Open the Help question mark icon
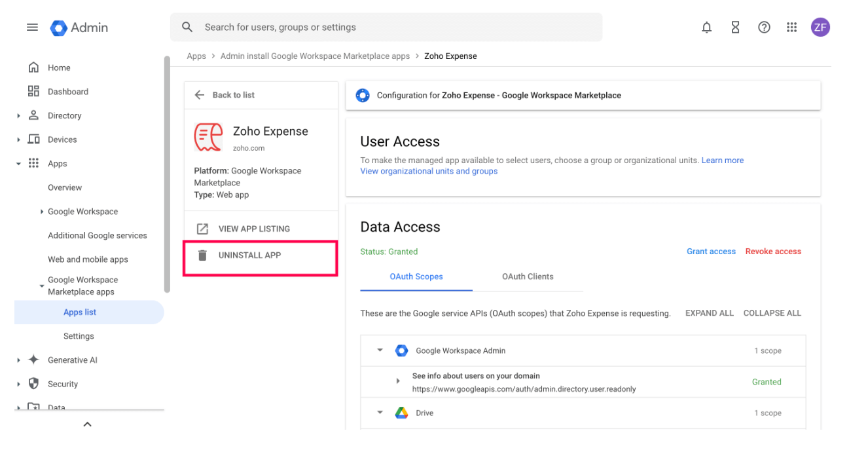This screenshot has width=868, height=452. tap(764, 27)
